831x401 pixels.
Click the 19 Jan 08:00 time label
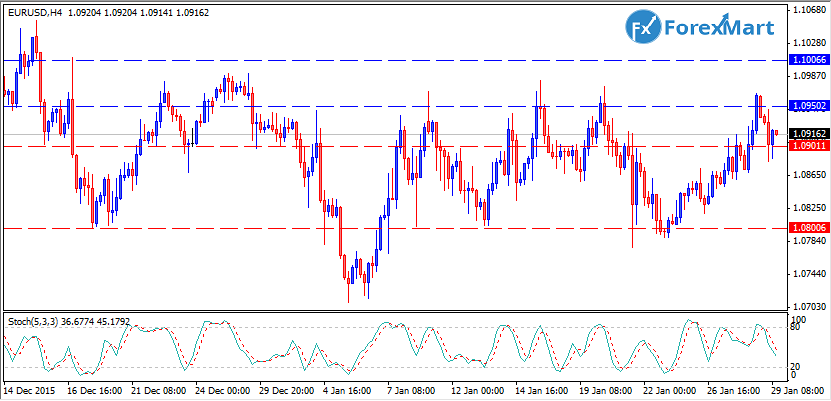click(606, 391)
